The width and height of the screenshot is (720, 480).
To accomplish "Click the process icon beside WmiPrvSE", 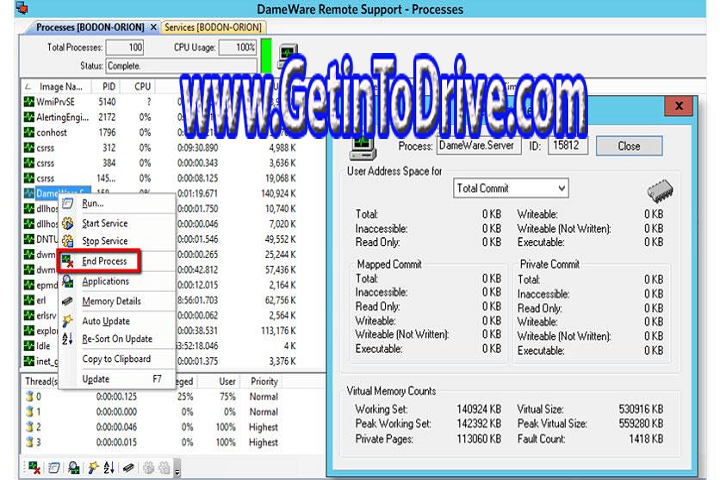I will click(29, 102).
